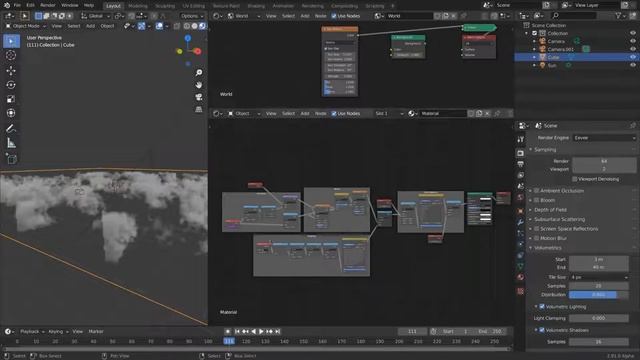
Task: Switch to the Sculpting workspace tab
Action: (x=165, y=6)
